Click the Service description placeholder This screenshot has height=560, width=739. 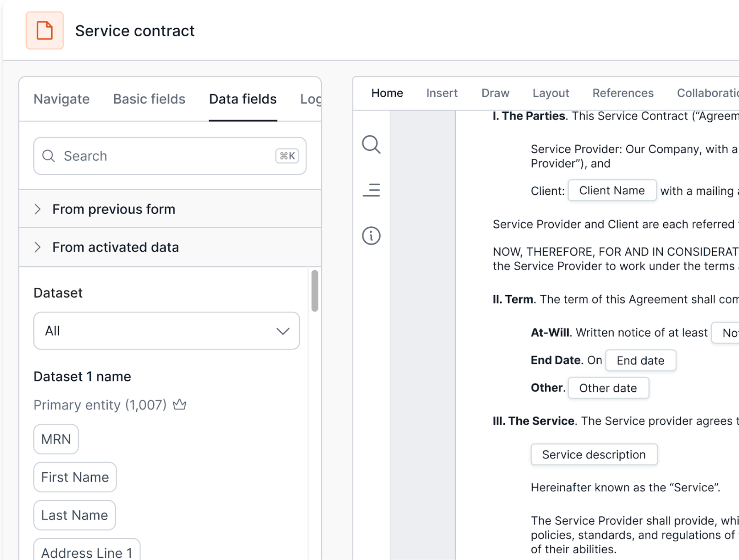coord(594,454)
